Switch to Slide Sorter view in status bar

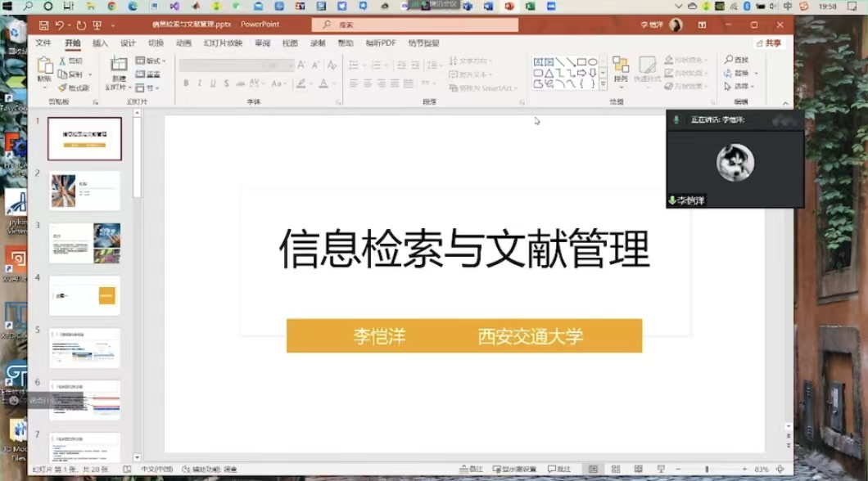616,470
